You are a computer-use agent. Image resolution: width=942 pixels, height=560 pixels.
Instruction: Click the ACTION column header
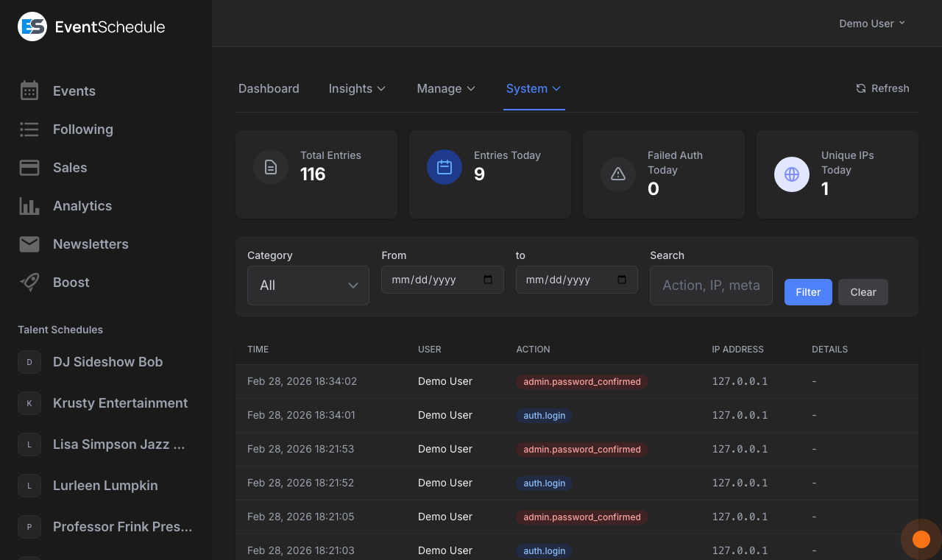click(533, 350)
